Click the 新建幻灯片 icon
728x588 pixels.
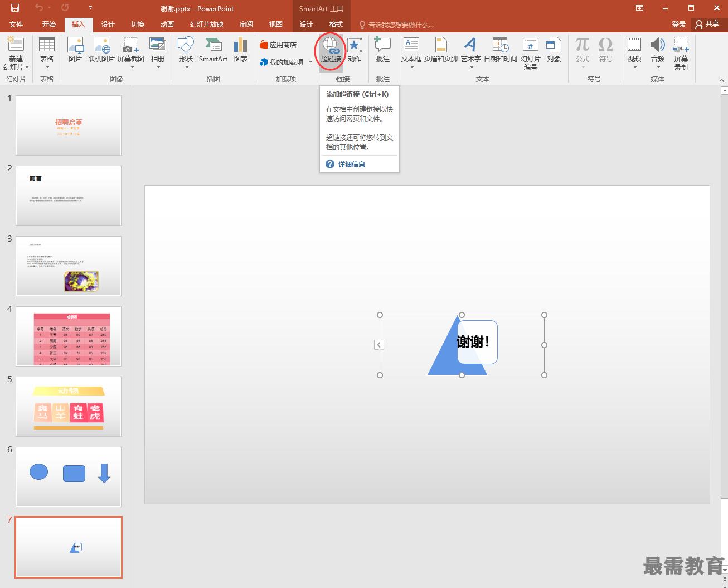coord(16,45)
